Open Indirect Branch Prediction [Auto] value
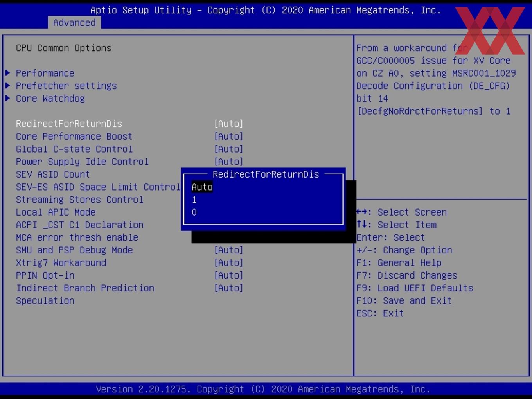 click(x=228, y=288)
